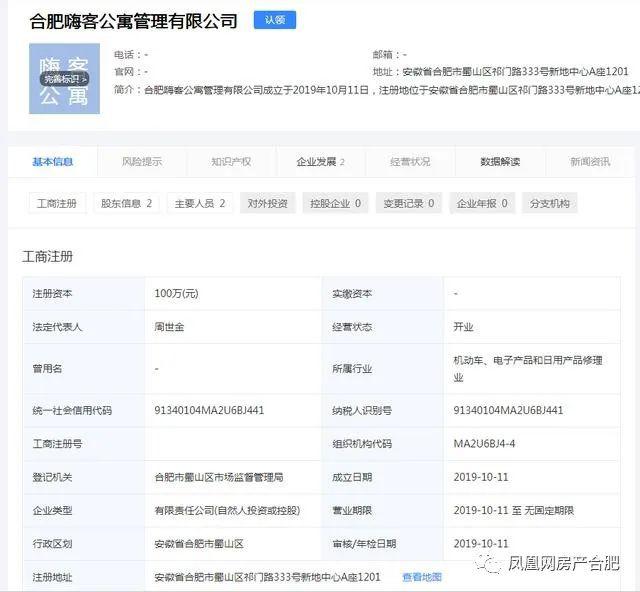This screenshot has width=640, height=592.
Task: Click legal representative name 周世金
Action: [169, 327]
